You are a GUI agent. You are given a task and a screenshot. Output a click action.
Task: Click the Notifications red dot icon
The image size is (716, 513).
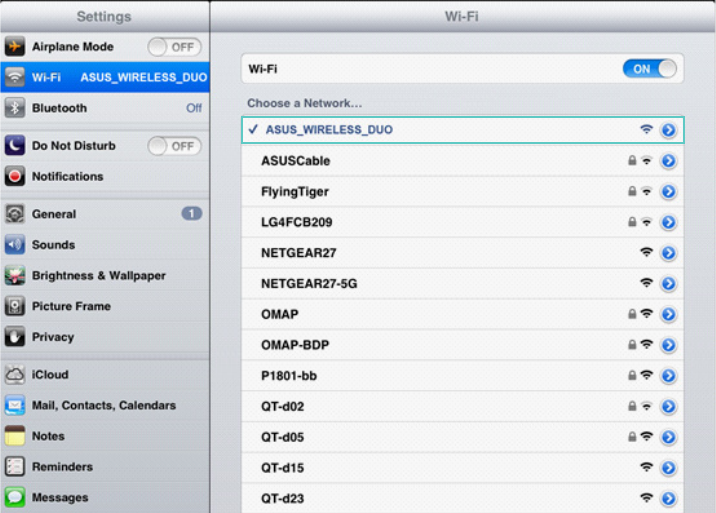[x=15, y=176]
